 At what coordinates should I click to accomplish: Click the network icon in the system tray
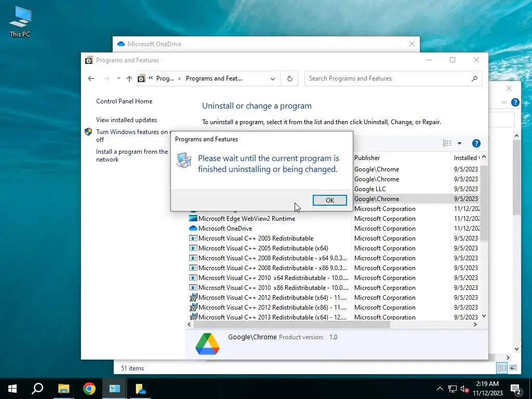453,389
